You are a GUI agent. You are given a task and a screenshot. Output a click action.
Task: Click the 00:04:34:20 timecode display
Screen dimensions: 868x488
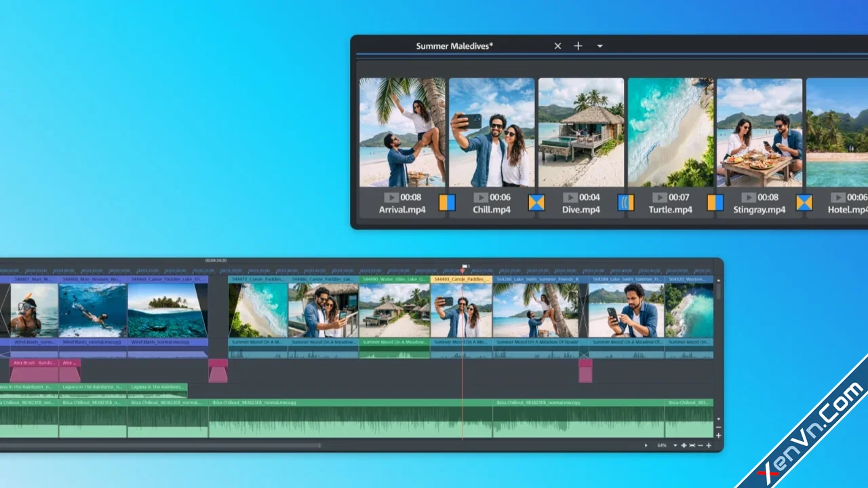tap(216, 261)
